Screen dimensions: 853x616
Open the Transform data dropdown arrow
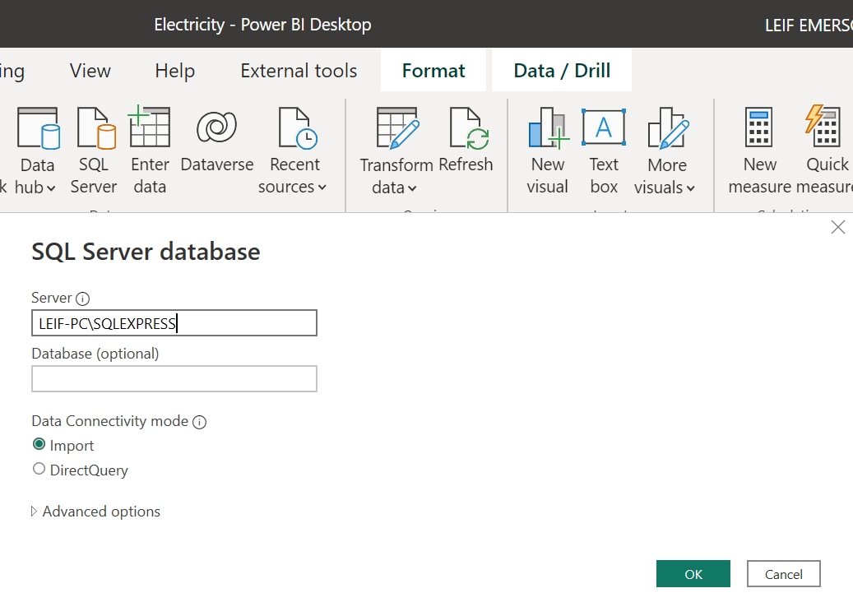[412, 188]
